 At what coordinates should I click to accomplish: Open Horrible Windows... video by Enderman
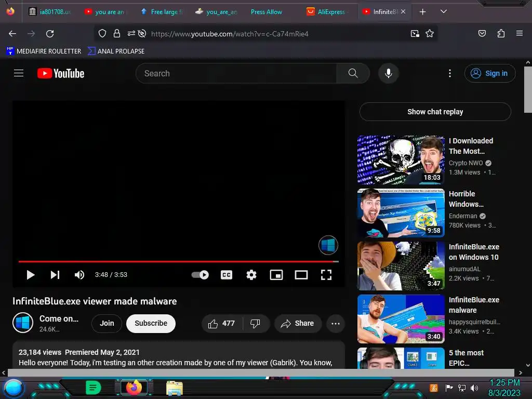401,213
